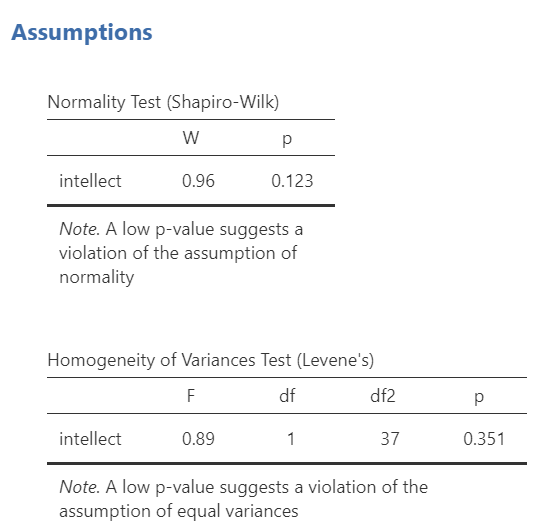Click the df2 column header
Screen dimensions: 538x532
point(383,396)
